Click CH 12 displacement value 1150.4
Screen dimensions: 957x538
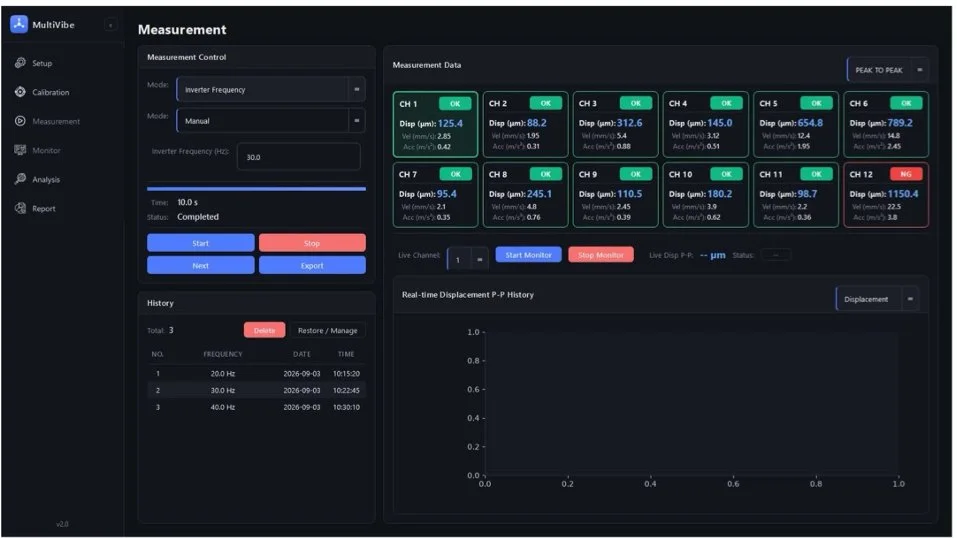pos(903,194)
